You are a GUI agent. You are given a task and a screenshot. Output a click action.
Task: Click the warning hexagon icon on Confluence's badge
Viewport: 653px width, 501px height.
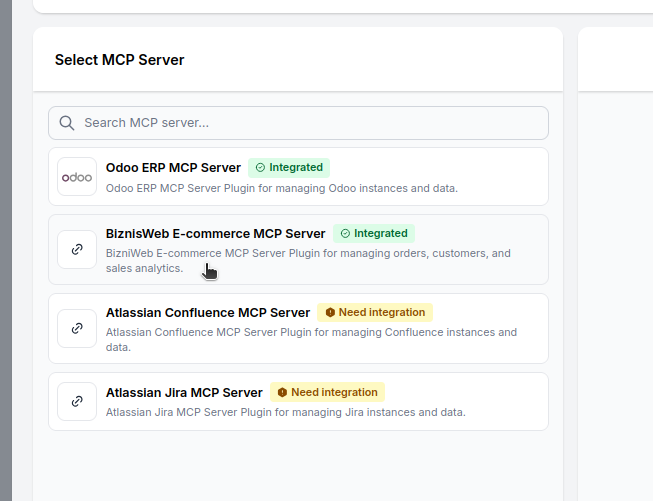[x=330, y=313]
